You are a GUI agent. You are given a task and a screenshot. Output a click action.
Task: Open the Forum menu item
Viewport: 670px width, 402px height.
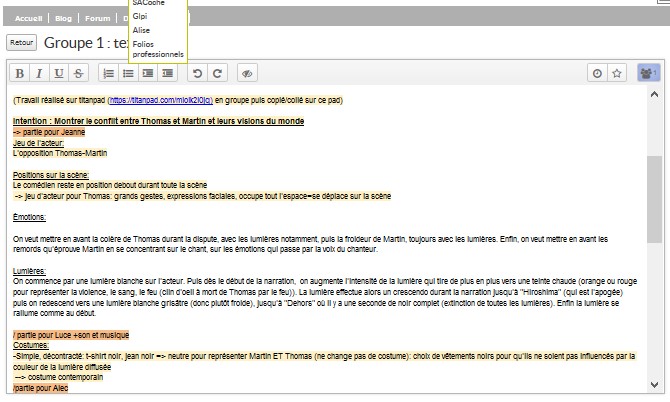point(97,18)
